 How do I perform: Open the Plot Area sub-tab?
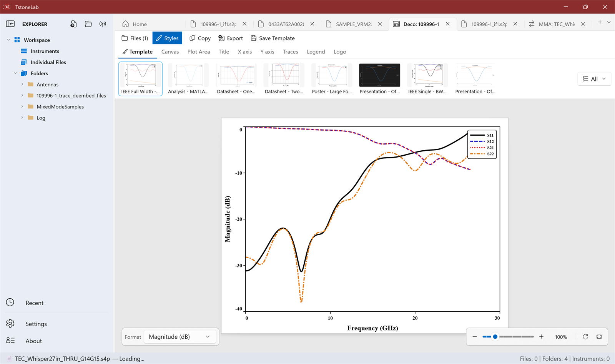tap(199, 52)
